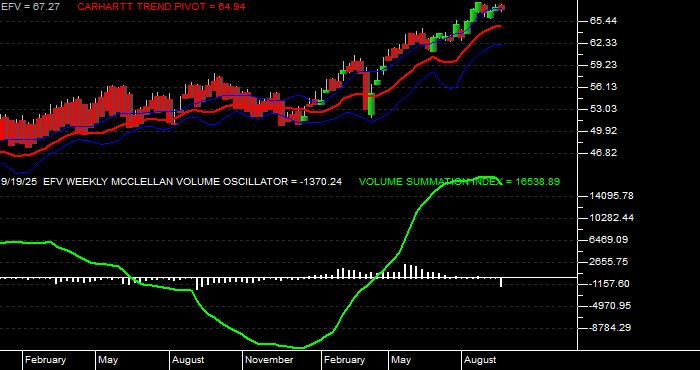Screen dimensions: 700x370
Task: Click the EFV WEEKLY MCCLELLAN VOLUME OSCILLATOR text
Action: pyautogui.click(x=165, y=182)
